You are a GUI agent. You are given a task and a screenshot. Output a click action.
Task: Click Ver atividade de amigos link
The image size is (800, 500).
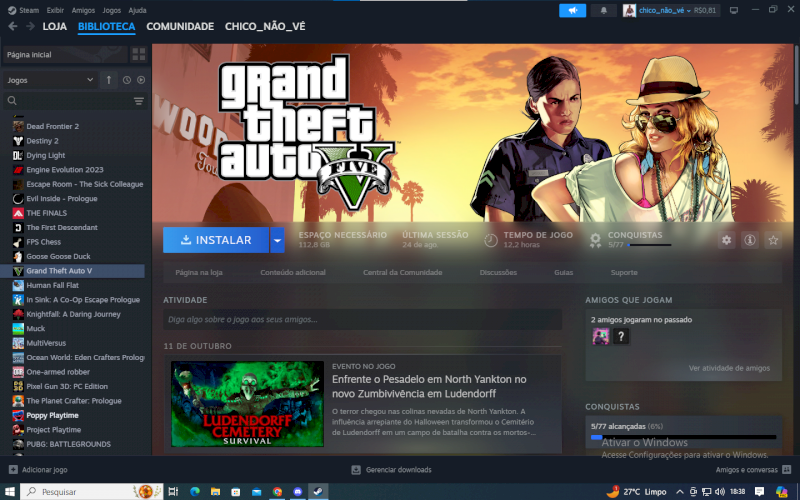[729, 368]
